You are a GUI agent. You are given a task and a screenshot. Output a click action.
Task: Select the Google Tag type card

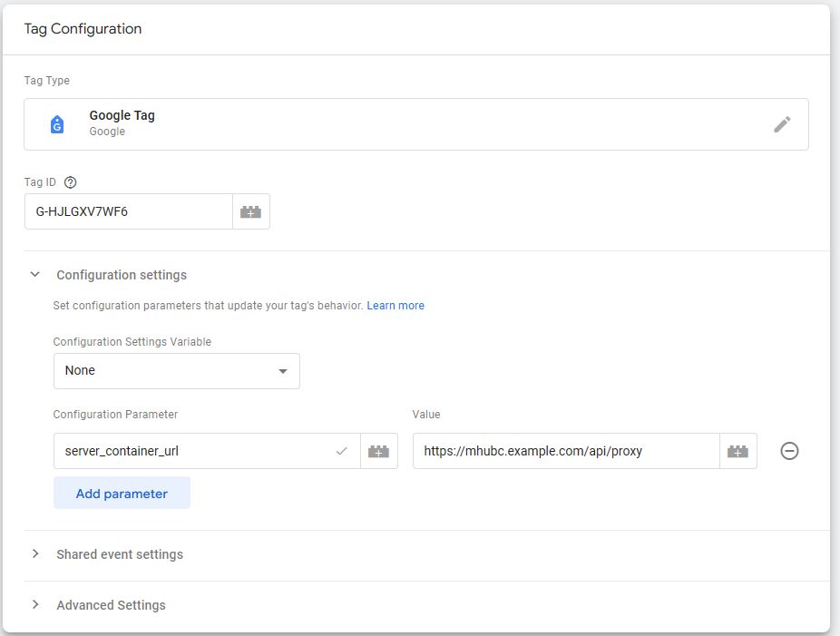(x=416, y=124)
